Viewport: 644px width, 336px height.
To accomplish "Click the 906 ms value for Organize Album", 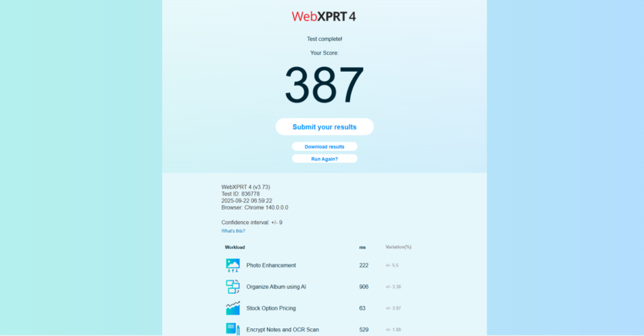I will point(363,287).
